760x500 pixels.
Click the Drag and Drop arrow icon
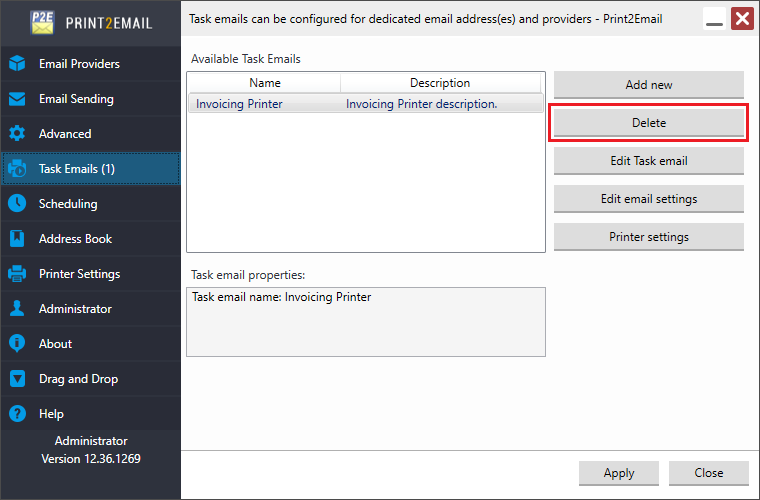pos(17,379)
